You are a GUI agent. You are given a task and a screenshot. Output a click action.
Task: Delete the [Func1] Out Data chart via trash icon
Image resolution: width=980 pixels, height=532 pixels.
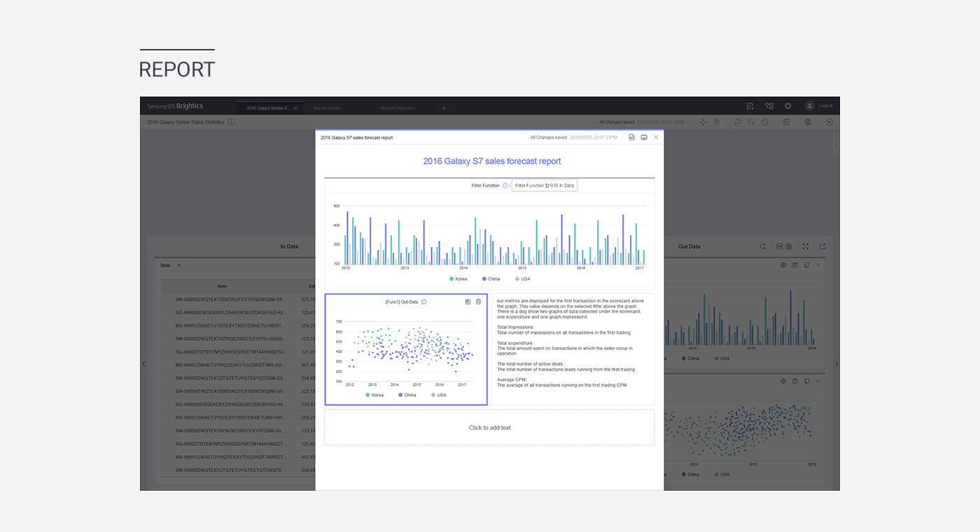pos(479,302)
